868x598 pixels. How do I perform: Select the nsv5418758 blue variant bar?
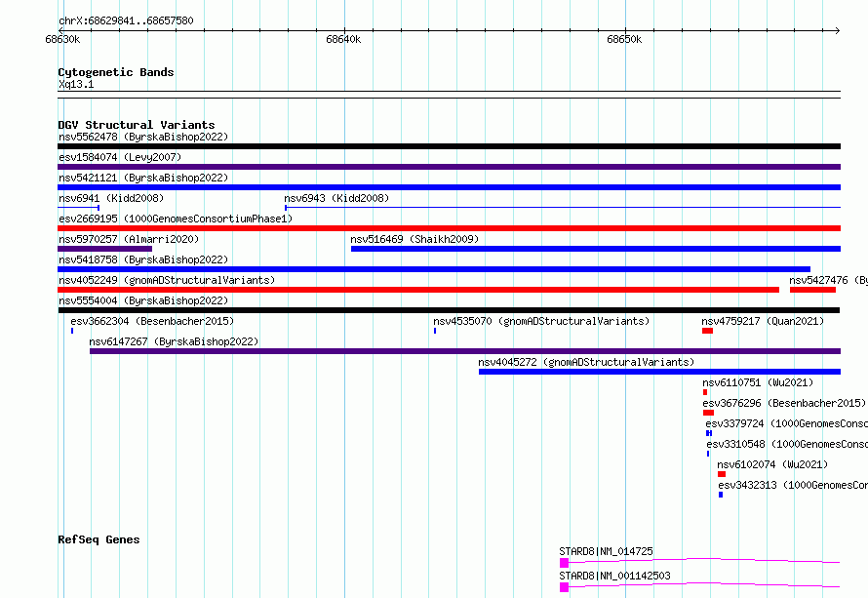[x=434, y=269]
